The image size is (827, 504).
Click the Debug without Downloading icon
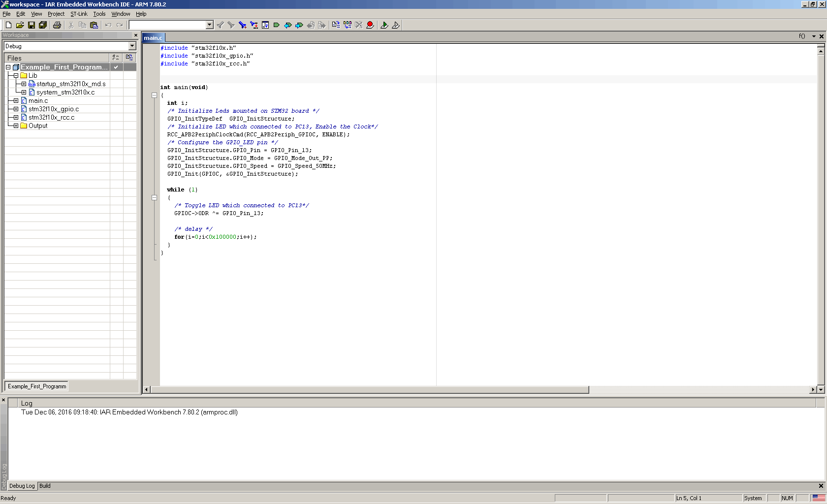tap(396, 25)
